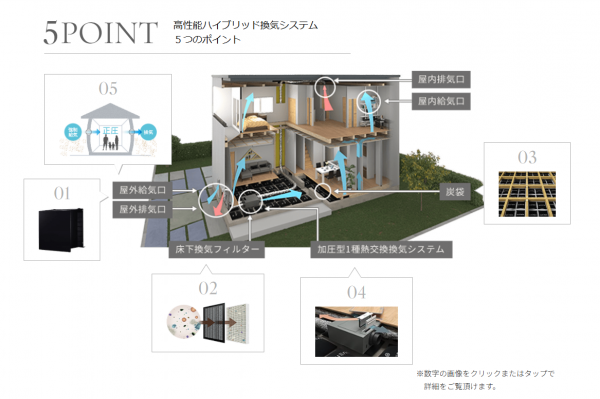The height and width of the screenshot is (399, 600).
Task: Click the circled indoor supply vent upstairs
Action: tap(369, 102)
